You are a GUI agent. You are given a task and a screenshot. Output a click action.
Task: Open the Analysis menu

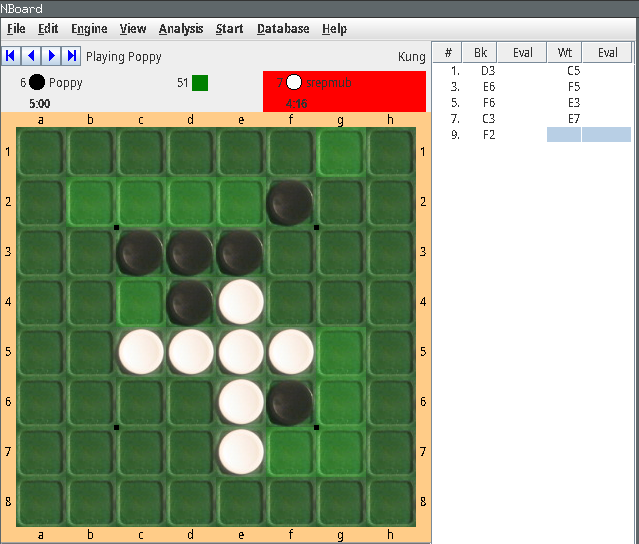tap(181, 29)
